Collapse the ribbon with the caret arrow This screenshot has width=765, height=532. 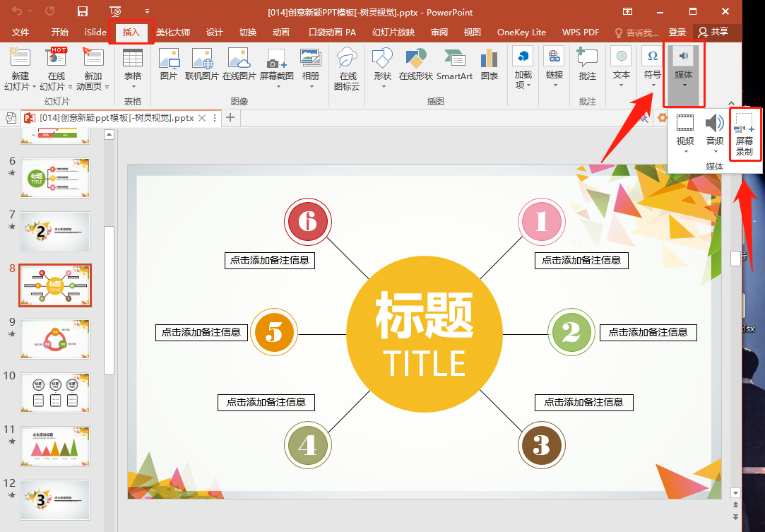[x=731, y=103]
